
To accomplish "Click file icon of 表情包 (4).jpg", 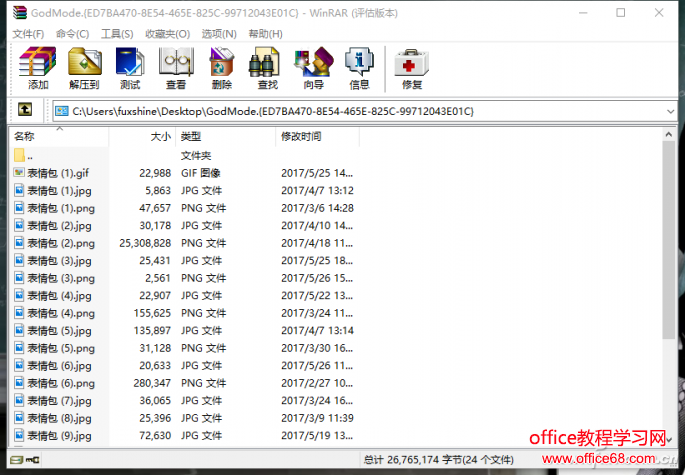I will [19, 295].
